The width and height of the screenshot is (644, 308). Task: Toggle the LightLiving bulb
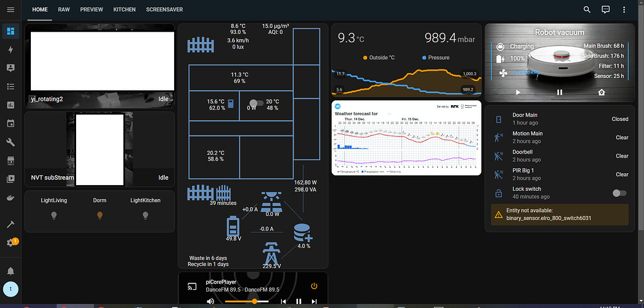tap(54, 215)
